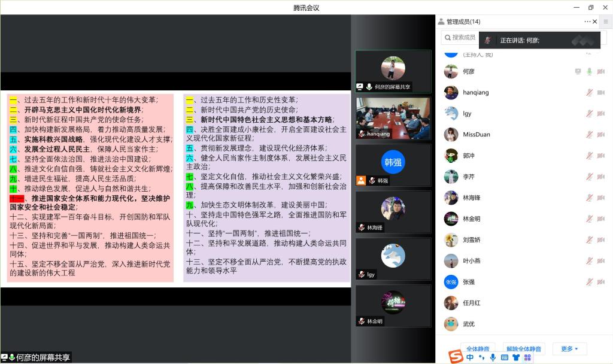Click screen share icon next to 何彦
The width and height of the screenshot is (613, 364).
tap(578, 72)
